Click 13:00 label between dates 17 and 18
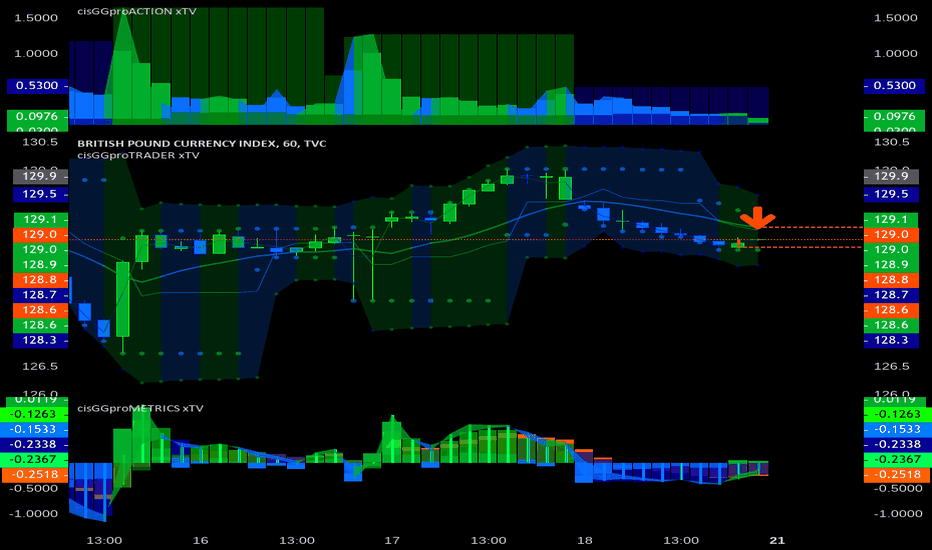 pyautogui.click(x=489, y=540)
